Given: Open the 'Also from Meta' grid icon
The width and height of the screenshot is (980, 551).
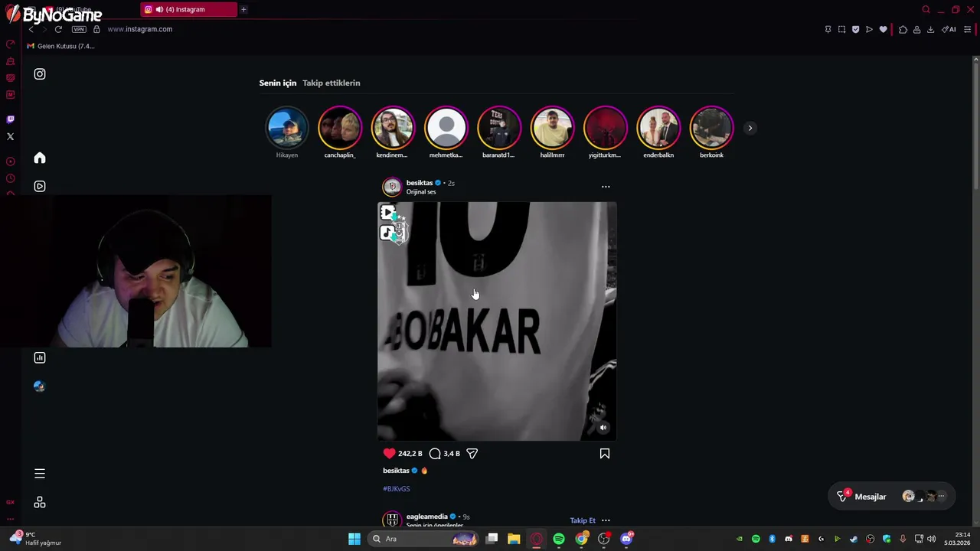Looking at the screenshot, I should point(40,502).
